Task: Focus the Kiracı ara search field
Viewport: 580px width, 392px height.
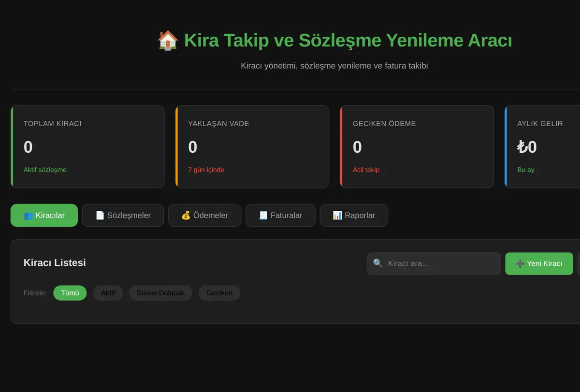Action: click(x=434, y=263)
